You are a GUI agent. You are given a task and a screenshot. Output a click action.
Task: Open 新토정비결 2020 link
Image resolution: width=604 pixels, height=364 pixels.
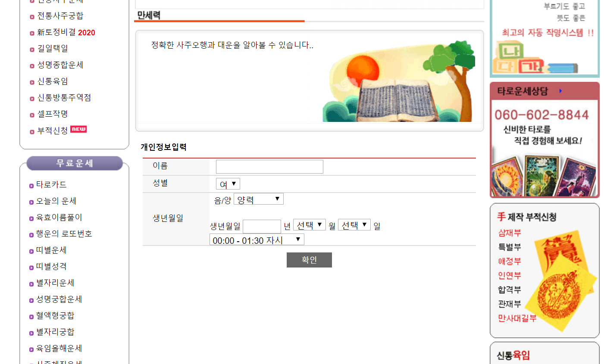(x=66, y=32)
